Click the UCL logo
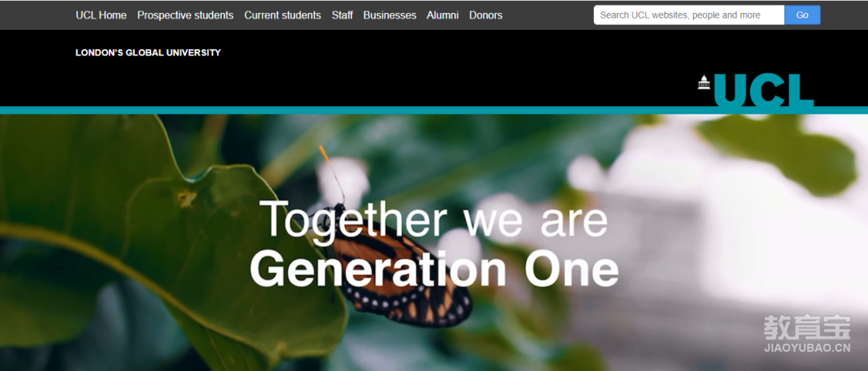 click(x=755, y=90)
